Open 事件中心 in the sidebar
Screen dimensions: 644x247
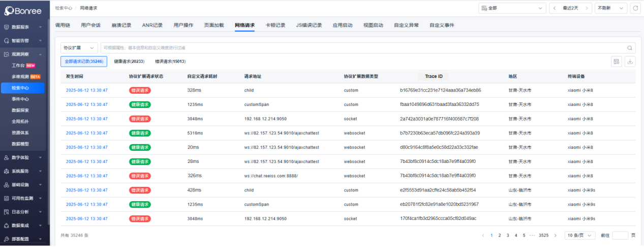(x=20, y=99)
